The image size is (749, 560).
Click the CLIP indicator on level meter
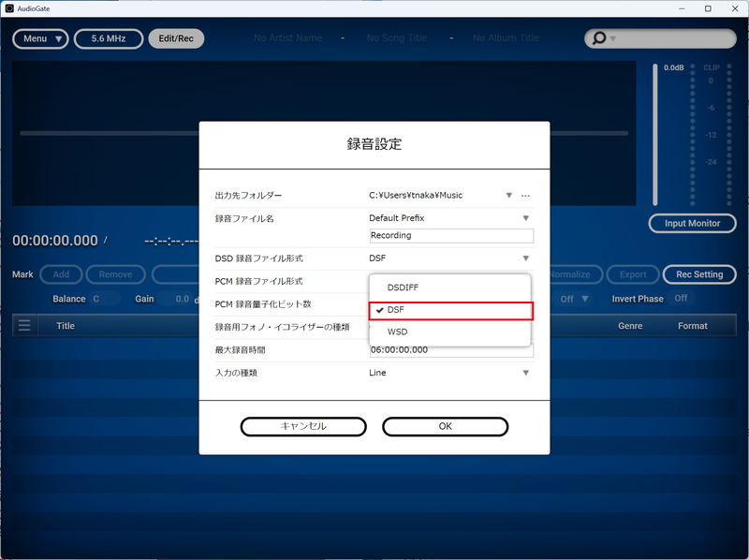click(713, 67)
